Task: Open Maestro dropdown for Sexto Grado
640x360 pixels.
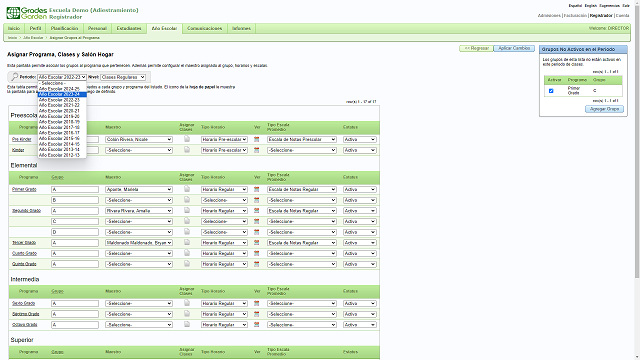Action: point(139,304)
